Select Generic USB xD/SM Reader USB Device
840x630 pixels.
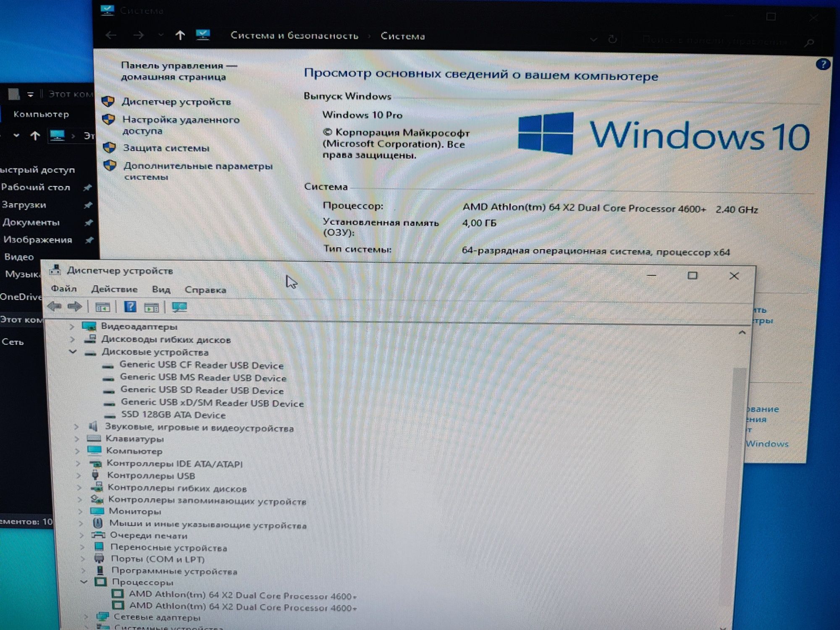pos(213,403)
